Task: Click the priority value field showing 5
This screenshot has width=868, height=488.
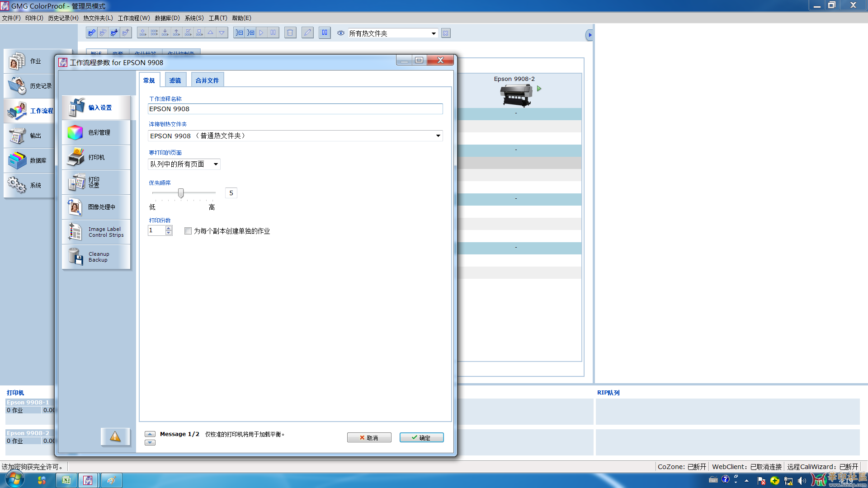Action: pyautogui.click(x=231, y=193)
